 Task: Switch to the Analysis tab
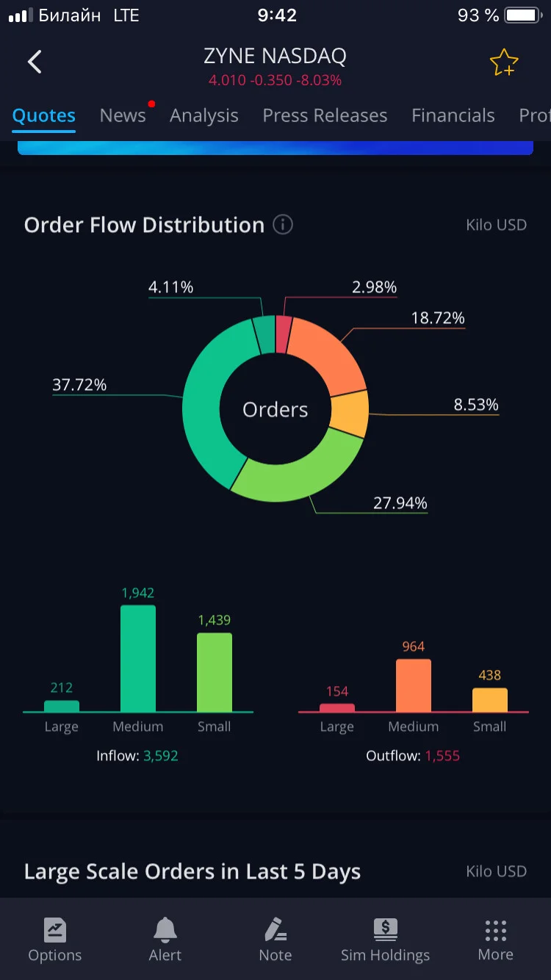point(204,115)
